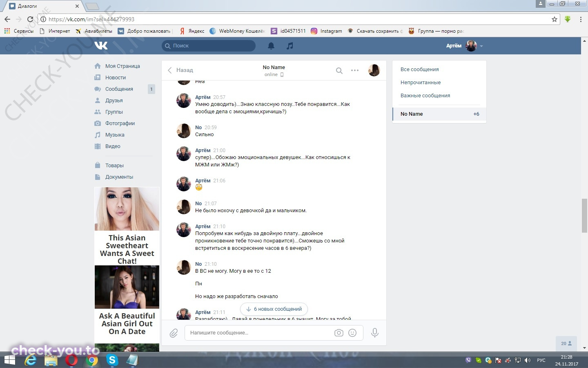Select Непрочитанные filter

click(439, 83)
